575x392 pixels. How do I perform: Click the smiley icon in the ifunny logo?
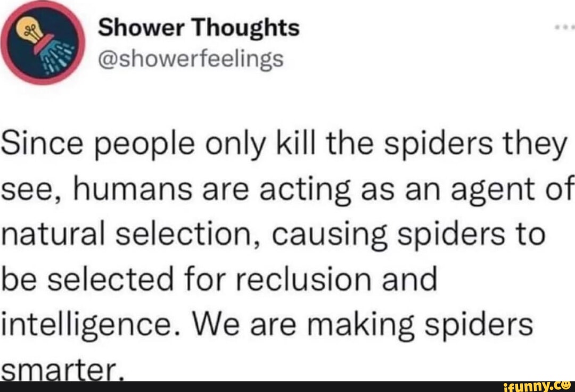565,387
